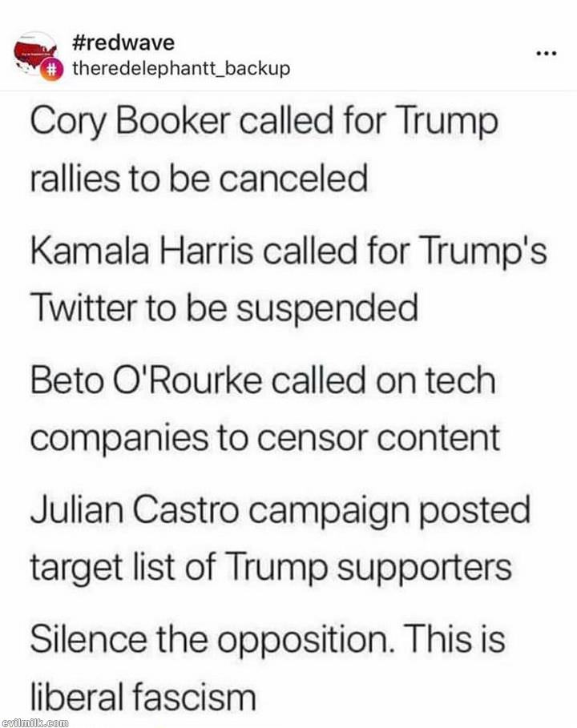Click the text "Twitter to be suspended"

(224, 308)
